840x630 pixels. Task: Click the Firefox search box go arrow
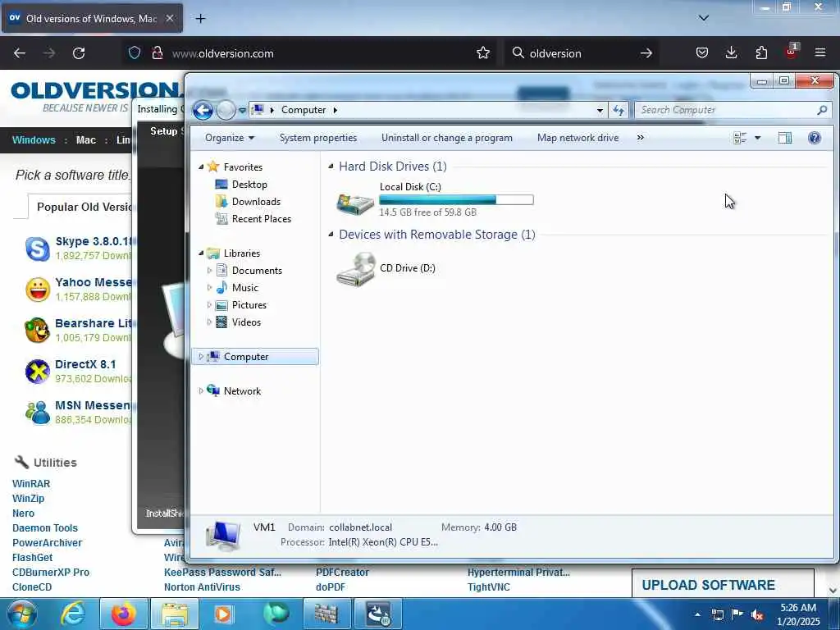pyautogui.click(x=646, y=53)
